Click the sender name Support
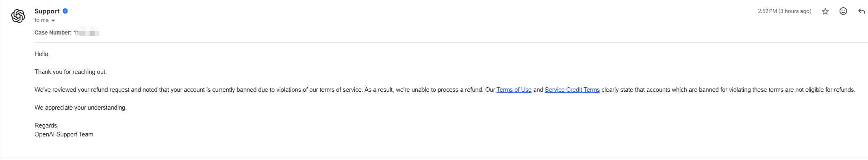 [x=47, y=11]
